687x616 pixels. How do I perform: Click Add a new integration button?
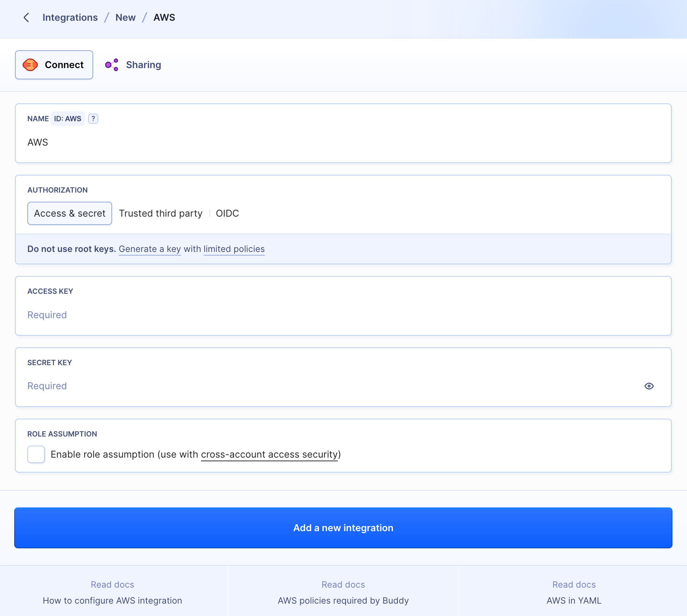click(343, 528)
